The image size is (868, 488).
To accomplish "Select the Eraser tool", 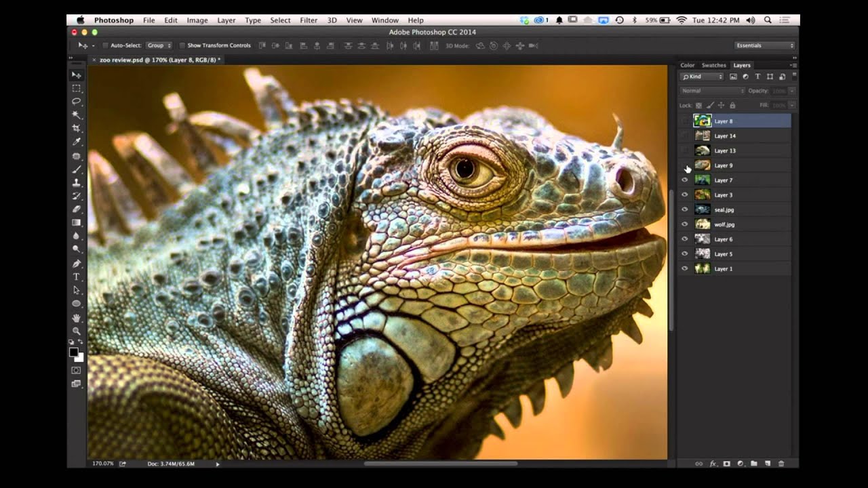I will 76,209.
